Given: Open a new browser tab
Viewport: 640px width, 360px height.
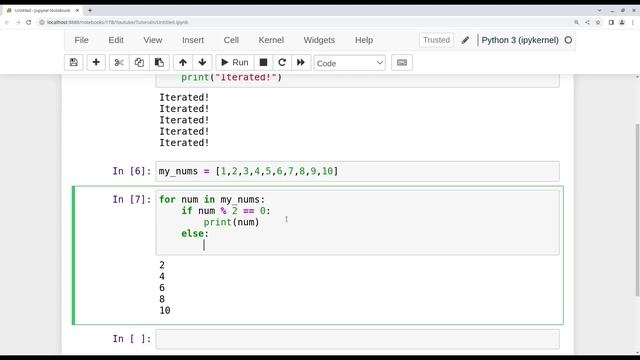Looking at the screenshot, I should (90, 10).
